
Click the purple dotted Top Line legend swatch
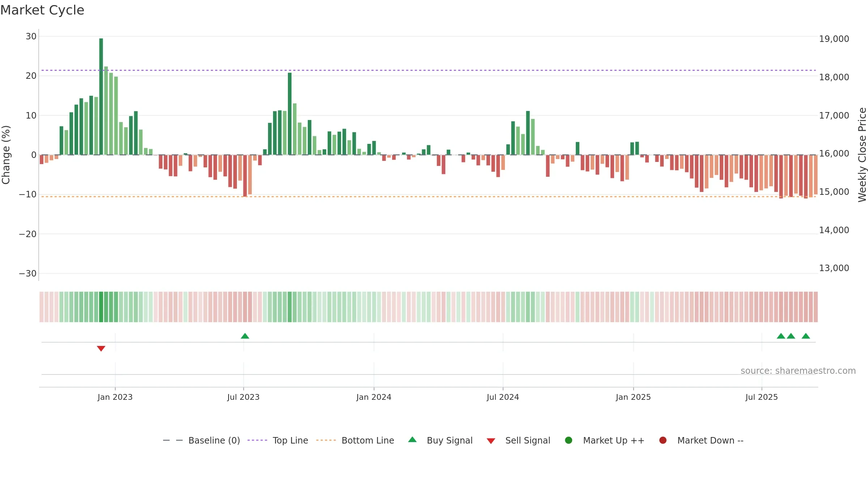point(257,440)
